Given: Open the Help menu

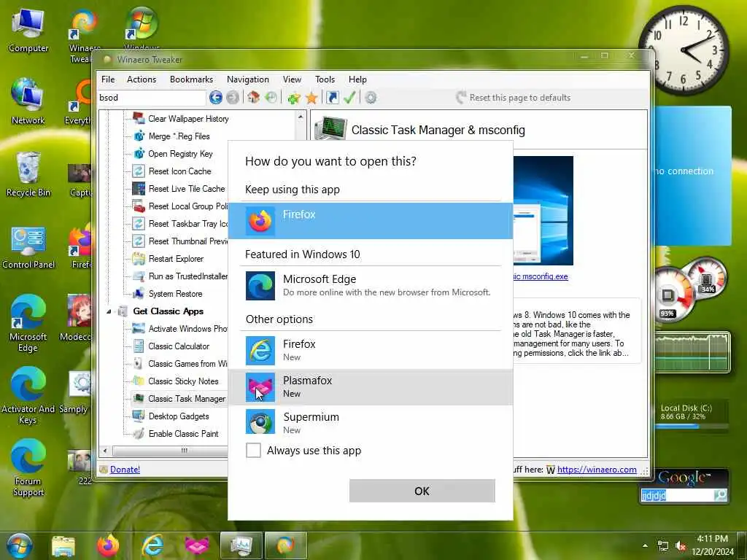Looking at the screenshot, I should 357,79.
